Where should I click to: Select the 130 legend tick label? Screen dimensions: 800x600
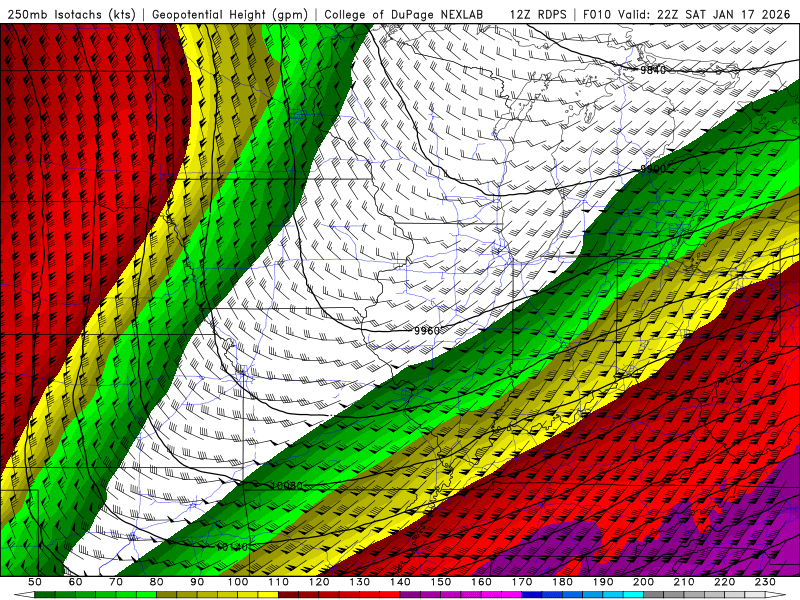tap(360, 582)
